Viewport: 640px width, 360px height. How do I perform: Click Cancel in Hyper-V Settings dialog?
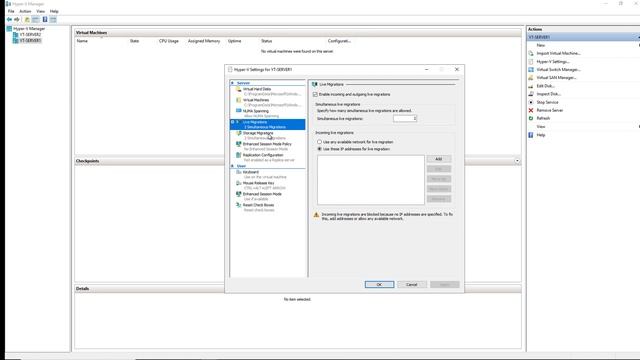(412, 284)
